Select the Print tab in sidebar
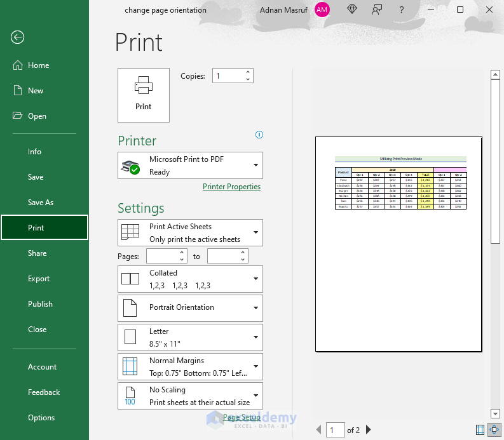The height and width of the screenshot is (440, 504). click(44, 228)
